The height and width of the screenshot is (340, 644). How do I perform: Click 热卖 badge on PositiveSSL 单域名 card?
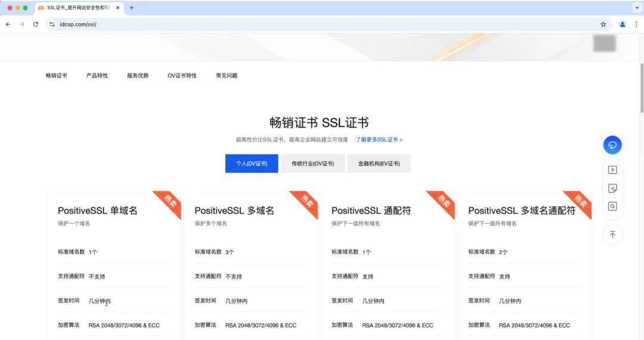[169, 201]
